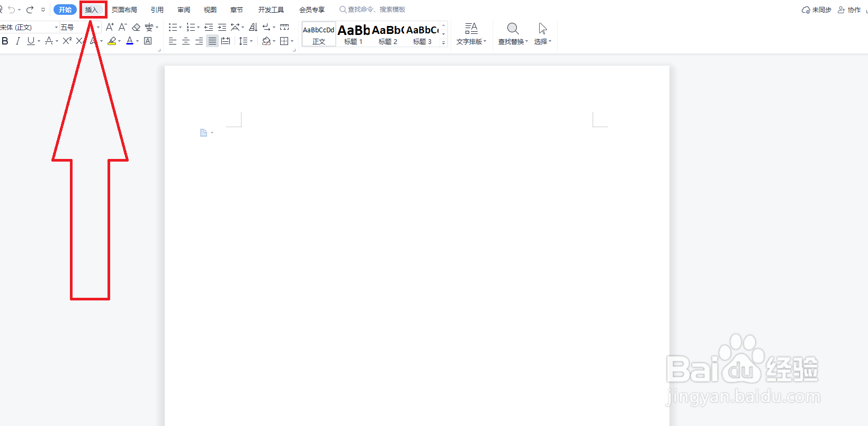Click the wén phonetic guide icon
868x426 pixels.
pos(149,27)
